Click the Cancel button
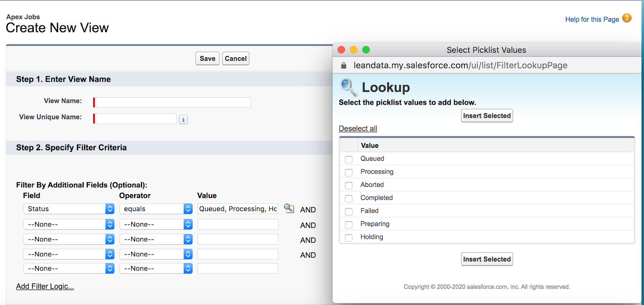The width and height of the screenshot is (644, 305). click(x=235, y=58)
